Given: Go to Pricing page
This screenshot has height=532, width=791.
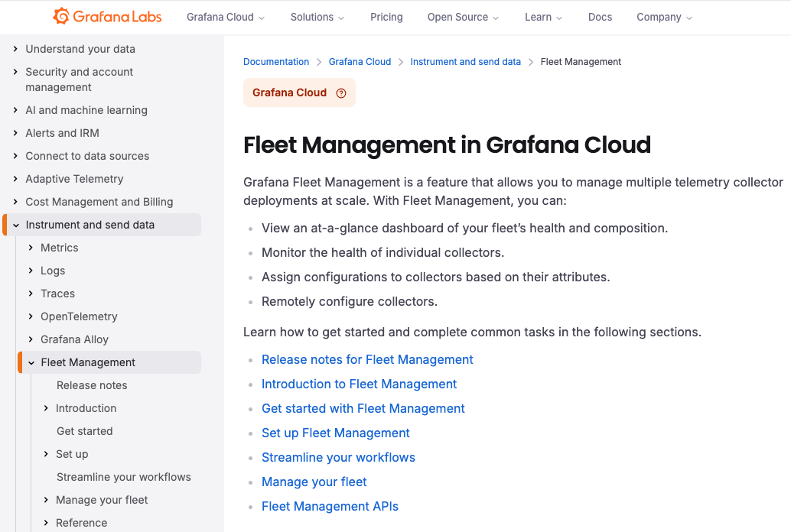Looking at the screenshot, I should coord(386,17).
